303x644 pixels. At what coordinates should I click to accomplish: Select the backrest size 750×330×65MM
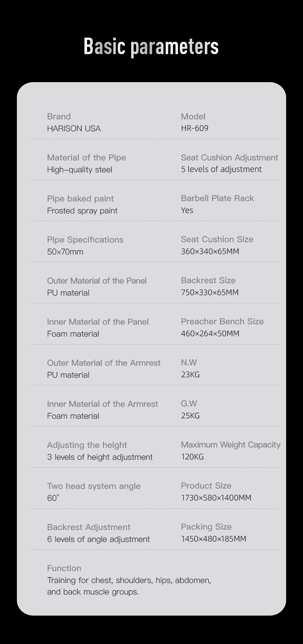tap(209, 292)
